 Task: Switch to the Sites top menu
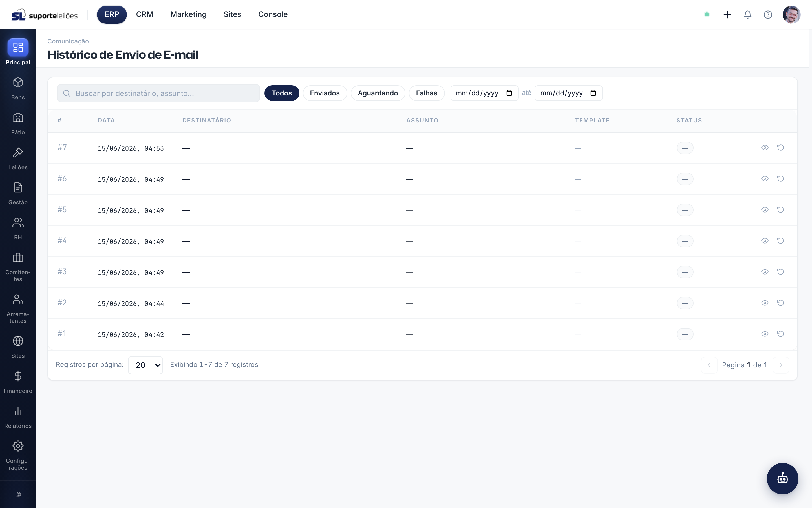coord(232,14)
